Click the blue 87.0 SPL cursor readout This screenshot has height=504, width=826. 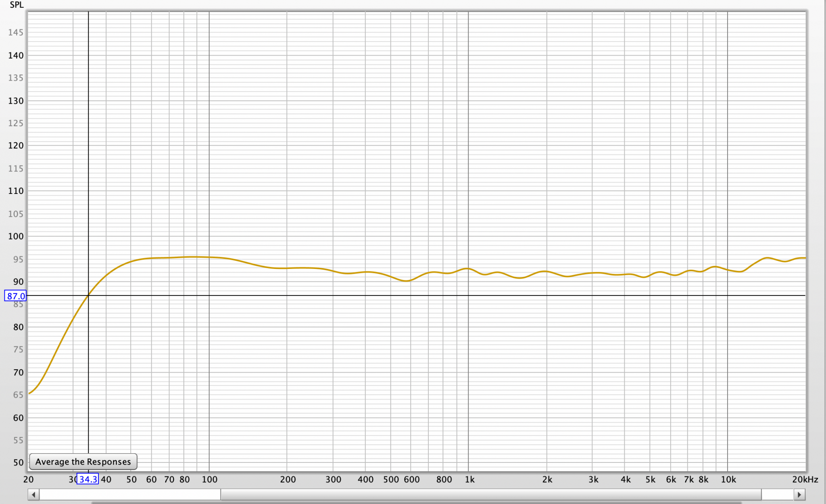[15, 296]
